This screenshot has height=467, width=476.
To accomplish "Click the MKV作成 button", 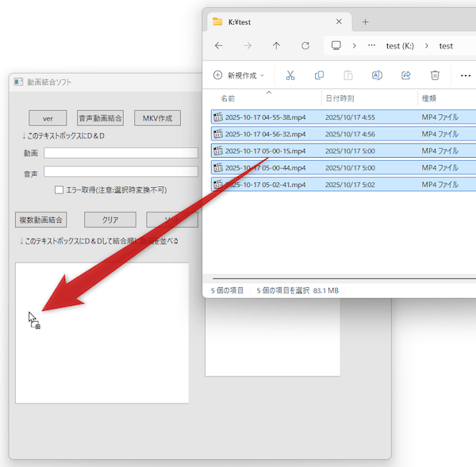I will (x=157, y=118).
